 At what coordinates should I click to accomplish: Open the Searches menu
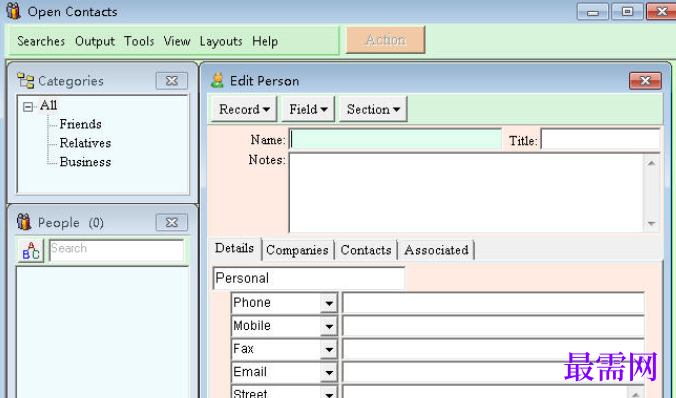click(x=41, y=41)
